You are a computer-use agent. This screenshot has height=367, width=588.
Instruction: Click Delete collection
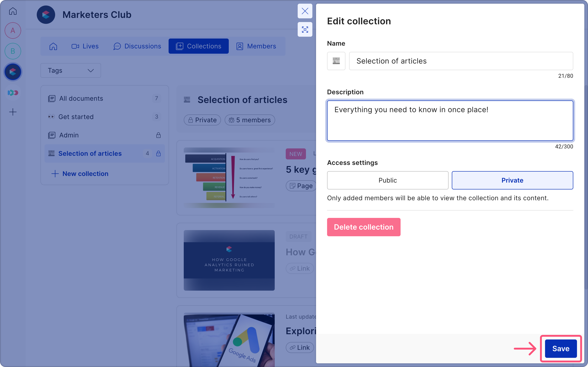(364, 227)
